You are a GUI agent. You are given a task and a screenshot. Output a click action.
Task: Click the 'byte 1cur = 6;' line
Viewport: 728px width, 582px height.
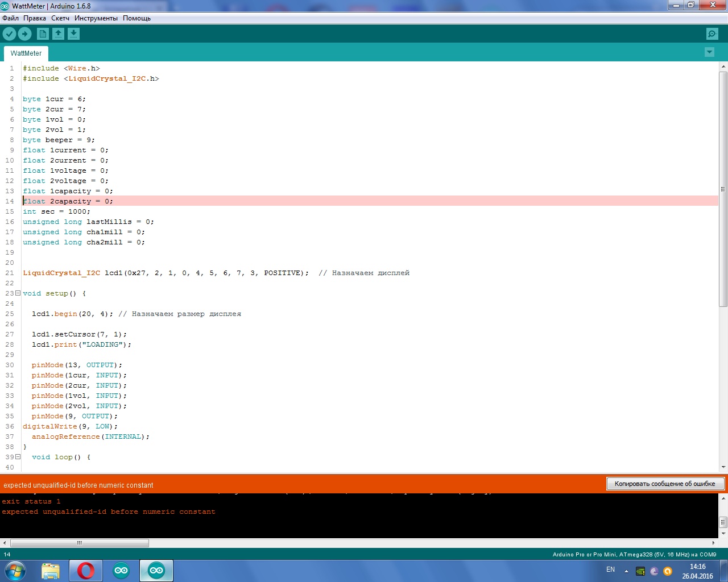[x=55, y=99]
